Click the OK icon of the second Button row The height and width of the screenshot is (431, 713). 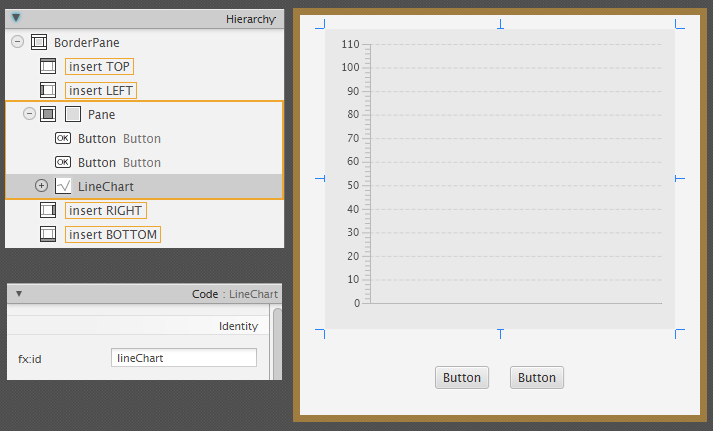pos(63,162)
